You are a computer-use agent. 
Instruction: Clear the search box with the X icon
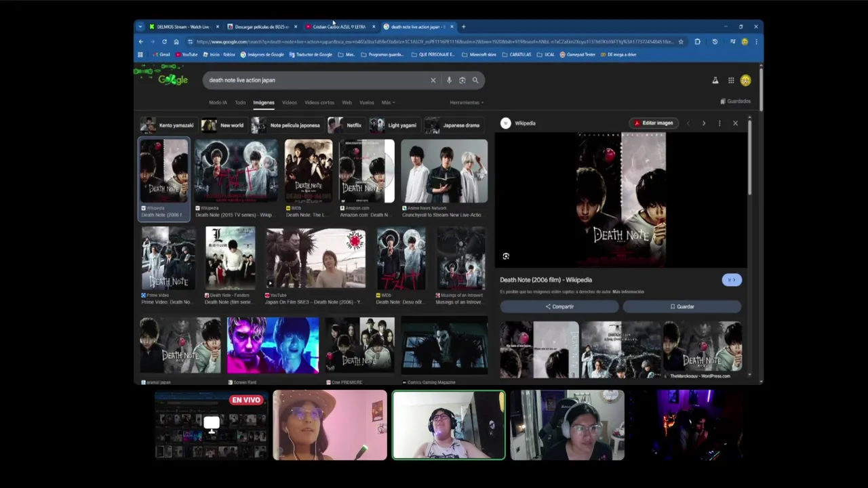click(x=433, y=80)
